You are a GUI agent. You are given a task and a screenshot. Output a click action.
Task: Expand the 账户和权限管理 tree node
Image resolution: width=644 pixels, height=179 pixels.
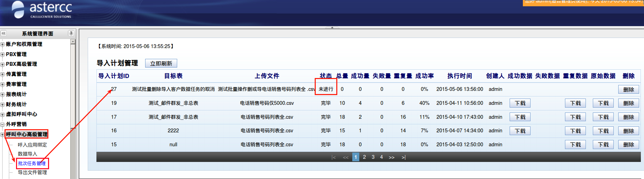click(x=2, y=44)
